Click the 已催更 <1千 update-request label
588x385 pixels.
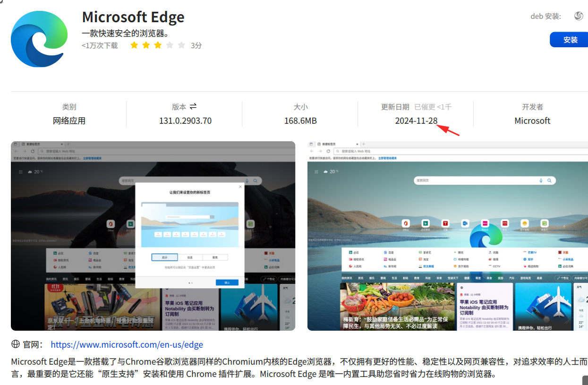pos(433,107)
